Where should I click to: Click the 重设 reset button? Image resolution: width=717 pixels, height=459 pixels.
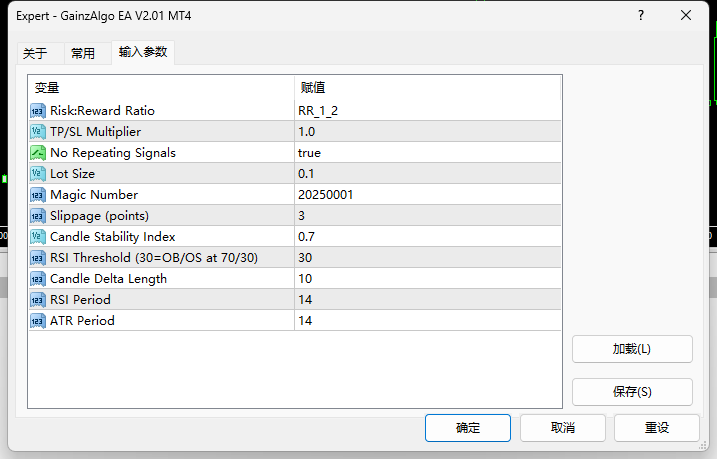657,428
